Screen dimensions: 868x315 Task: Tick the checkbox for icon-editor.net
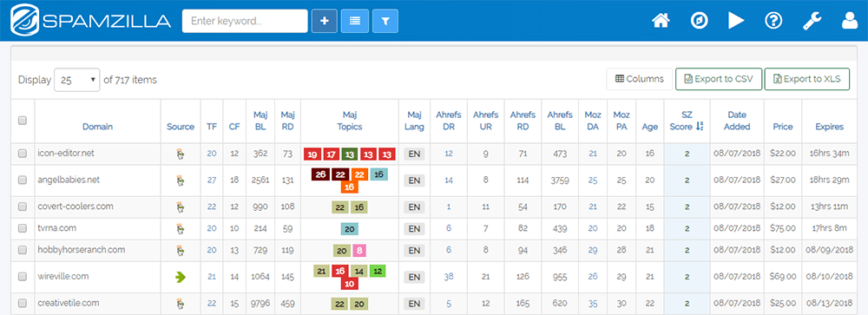point(23,154)
